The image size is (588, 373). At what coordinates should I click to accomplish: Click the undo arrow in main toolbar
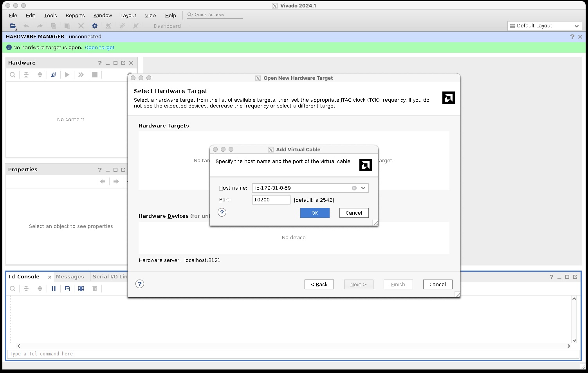(26, 26)
